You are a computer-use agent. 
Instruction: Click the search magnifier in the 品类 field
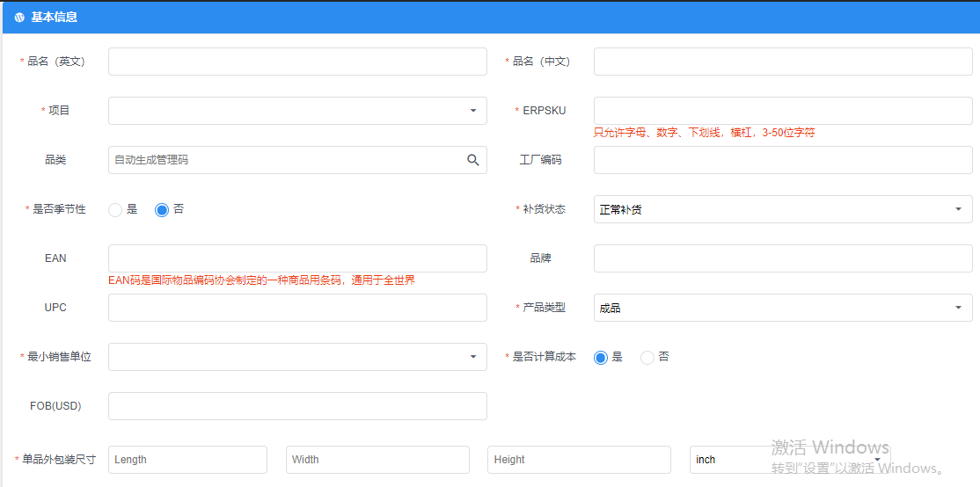click(x=473, y=160)
